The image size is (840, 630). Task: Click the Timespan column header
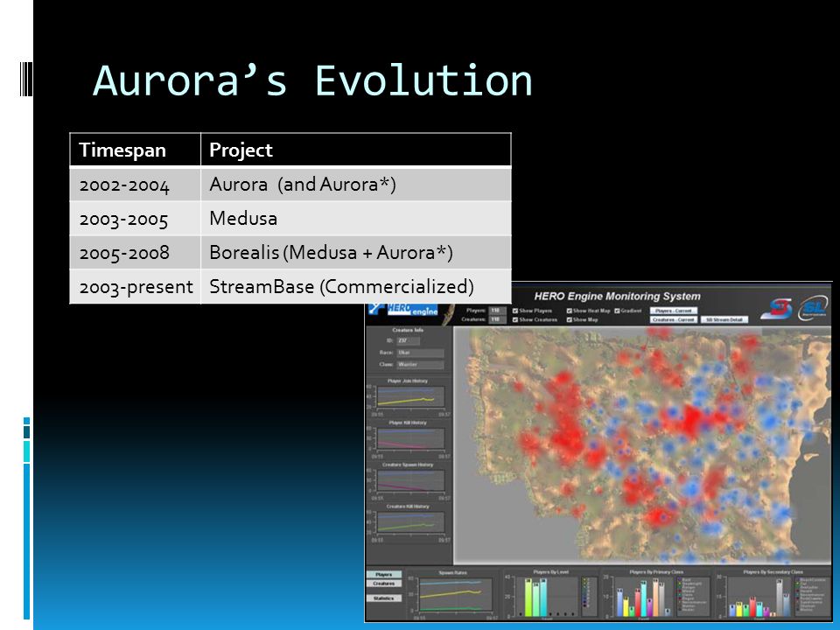[136, 150]
